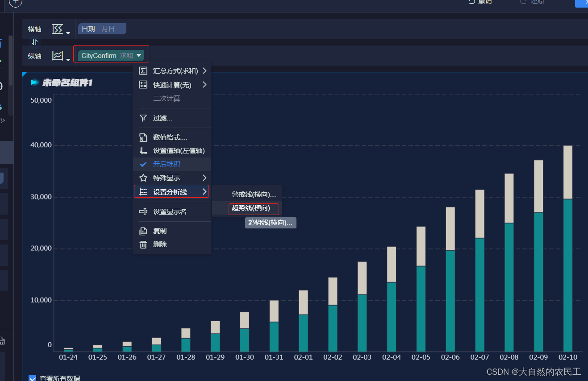The width and height of the screenshot is (588, 381).
Task: Open the CityConfirm 求和 pill dropdown arrow
Action: click(139, 56)
